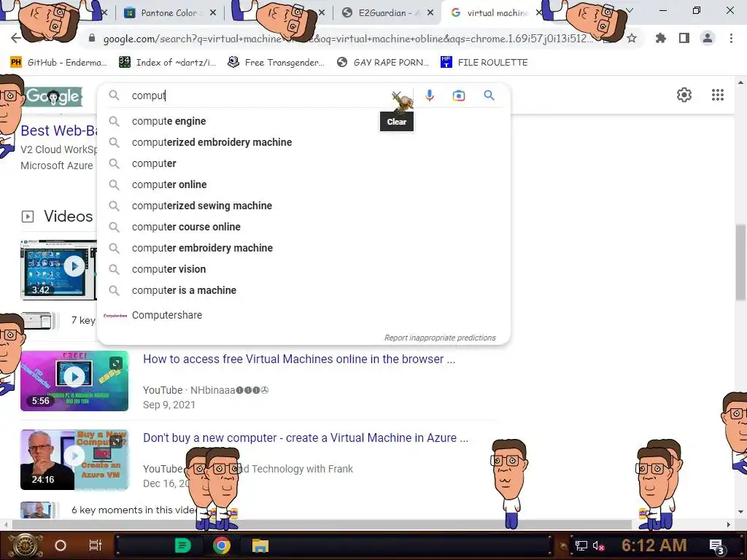747x560 pixels.
Task: Open the 'Best Web-B...' result heading
Action: (59, 131)
